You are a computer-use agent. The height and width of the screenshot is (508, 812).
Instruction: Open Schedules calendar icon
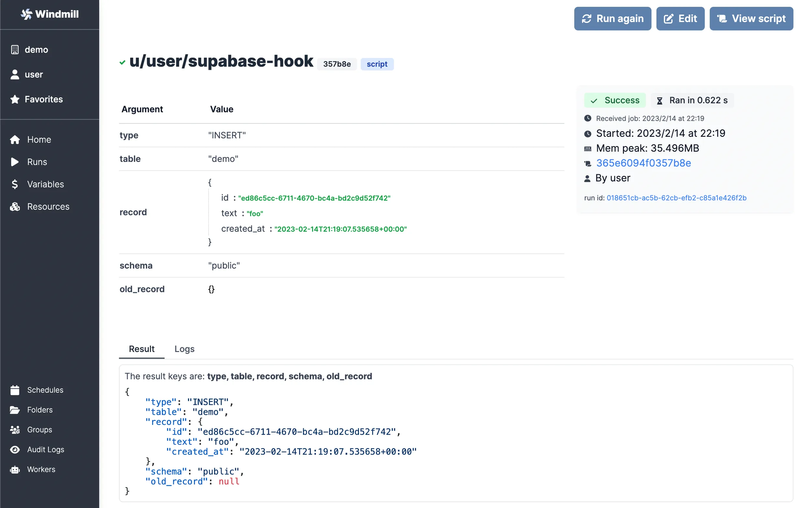point(15,390)
